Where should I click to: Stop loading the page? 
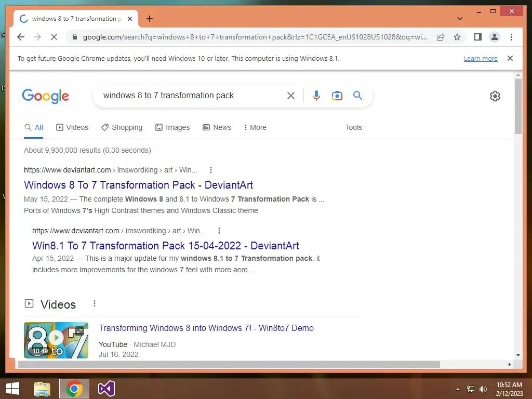[x=54, y=37]
